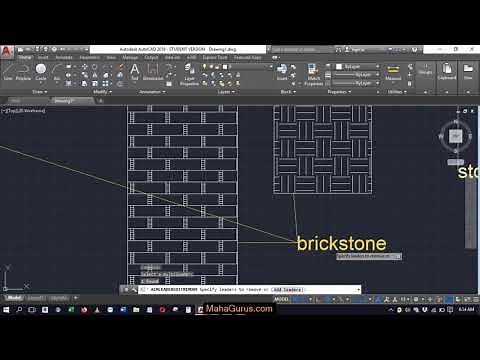The height and width of the screenshot is (360, 480).
Task: Activate the Stretch tool
Action: click(x=84, y=83)
